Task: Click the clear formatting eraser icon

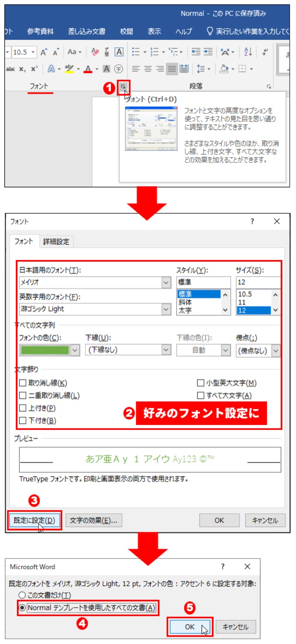Action: point(95,52)
